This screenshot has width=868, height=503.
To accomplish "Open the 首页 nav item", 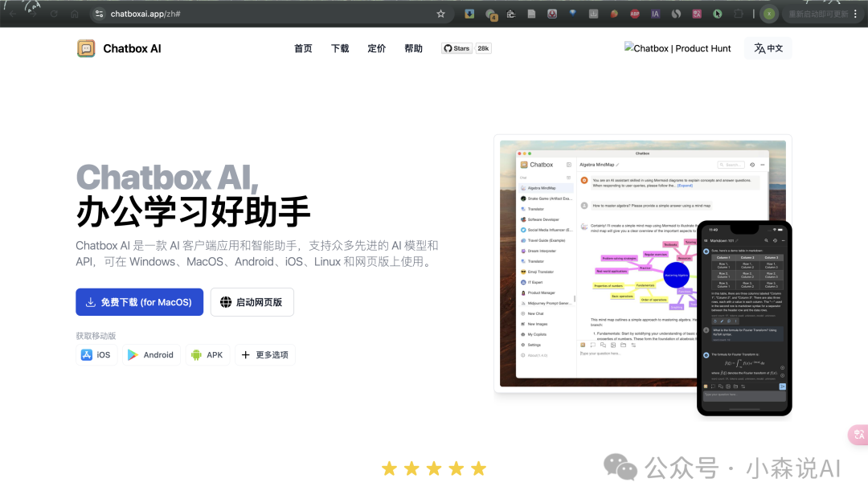I will click(303, 49).
